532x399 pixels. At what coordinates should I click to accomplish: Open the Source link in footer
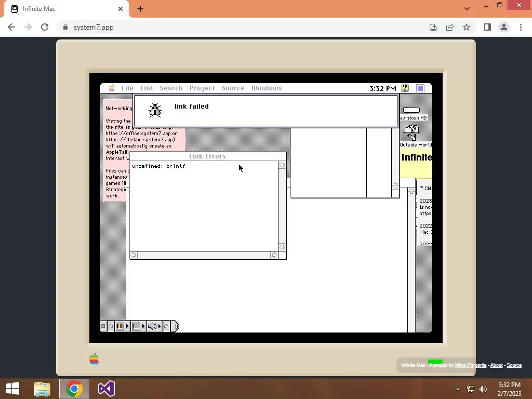pyautogui.click(x=514, y=365)
